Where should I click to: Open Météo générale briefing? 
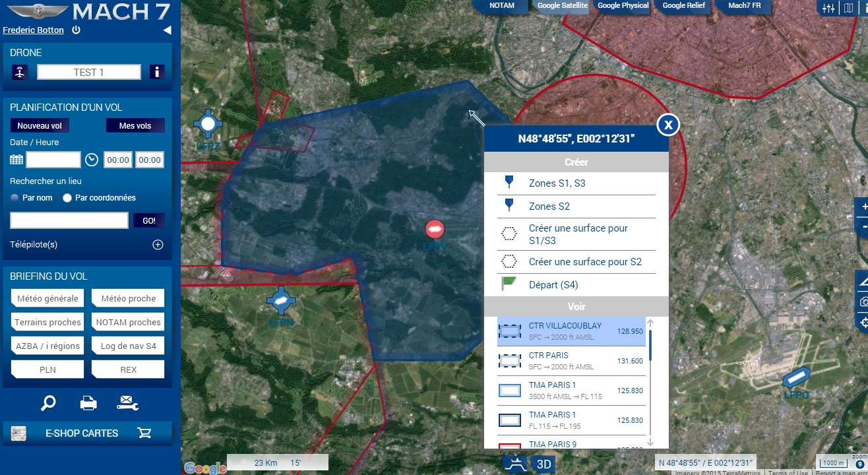(x=47, y=298)
